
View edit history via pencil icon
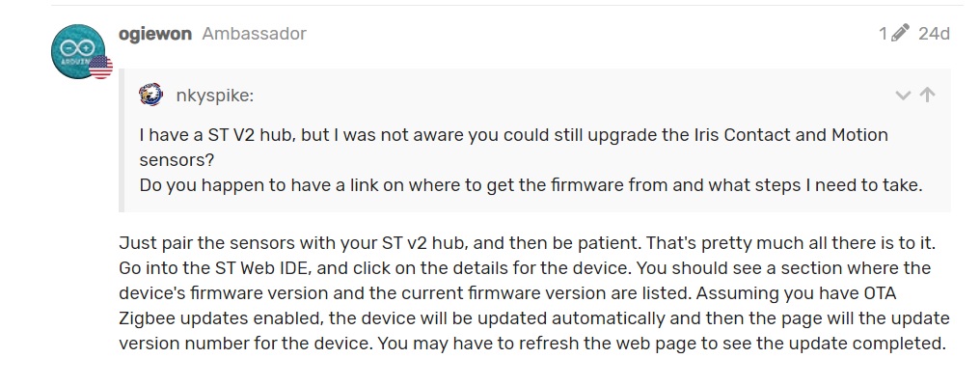click(900, 33)
